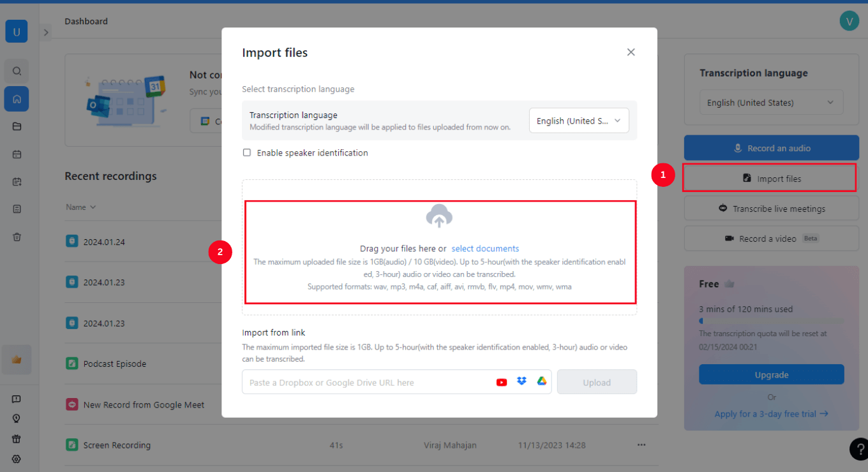This screenshot has width=868, height=472.
Task: Open New Record from Google Meet recording
Action: (144, 404)
